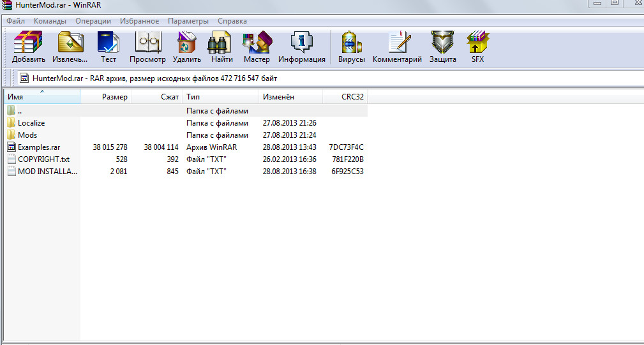The width and height of the screenshot is (644, 345).
Task: Click the date 28.08.2013 16:38
Action: point(290,171)
